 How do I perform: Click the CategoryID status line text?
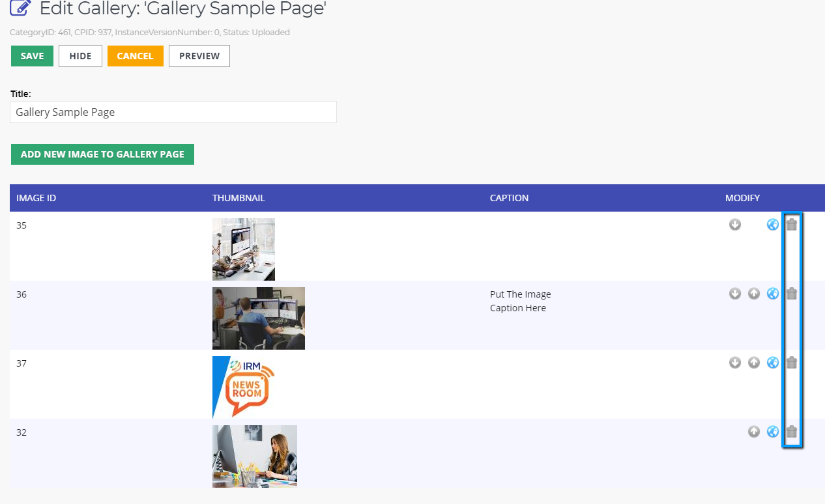pyautogui.click(x=150, y=32)
